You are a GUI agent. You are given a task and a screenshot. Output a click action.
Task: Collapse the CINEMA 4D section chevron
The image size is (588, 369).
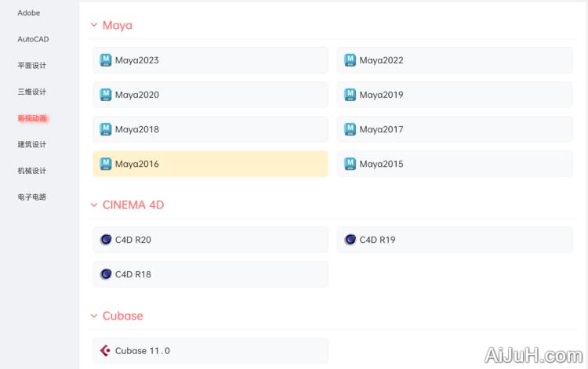(94, 205)
